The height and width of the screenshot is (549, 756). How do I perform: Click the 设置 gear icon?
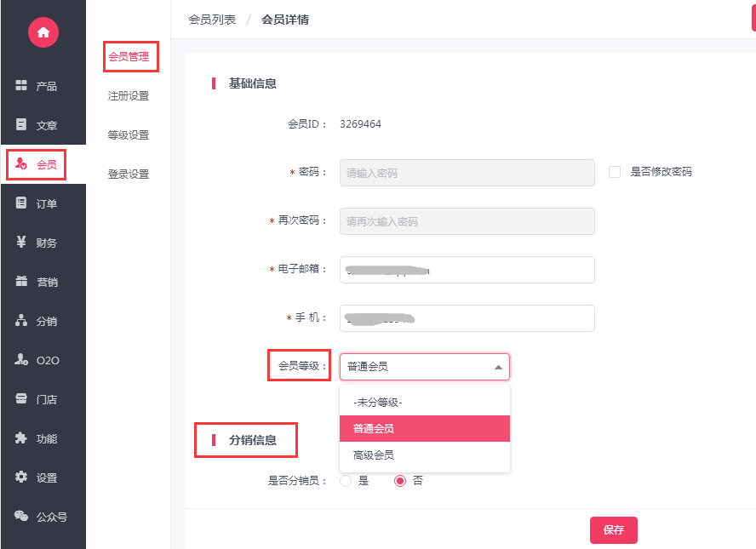point(21,477)
